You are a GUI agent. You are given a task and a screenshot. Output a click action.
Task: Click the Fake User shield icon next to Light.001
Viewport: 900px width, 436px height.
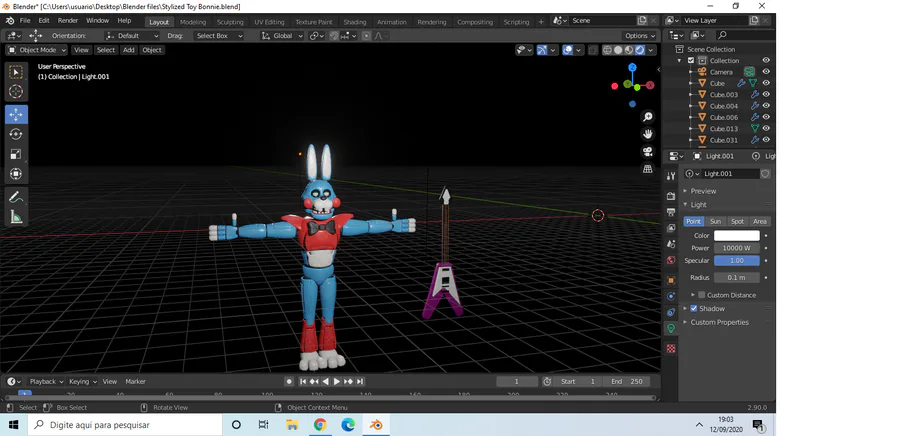(765, 173)
